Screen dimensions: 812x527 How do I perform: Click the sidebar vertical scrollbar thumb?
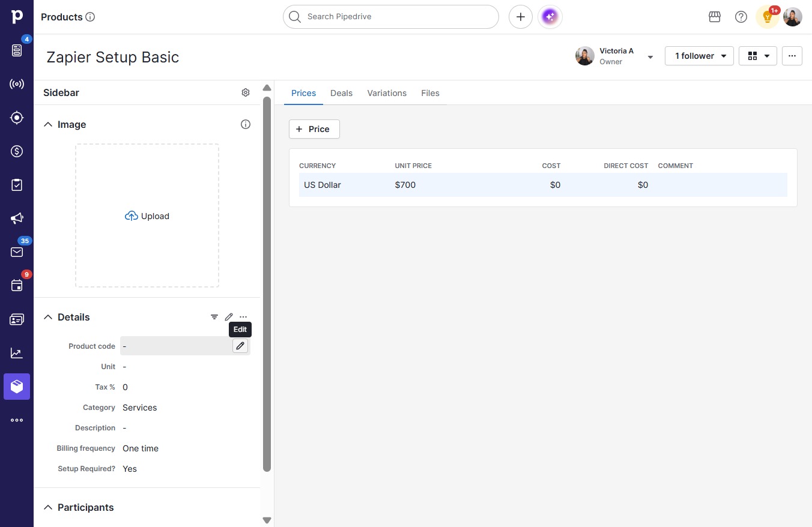[x=267, y=284]
